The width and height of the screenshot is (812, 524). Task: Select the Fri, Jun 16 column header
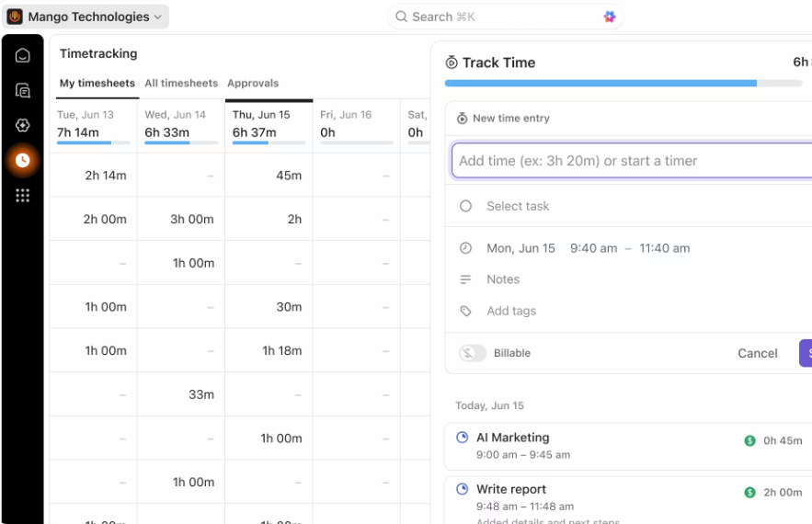coord(356,126)
